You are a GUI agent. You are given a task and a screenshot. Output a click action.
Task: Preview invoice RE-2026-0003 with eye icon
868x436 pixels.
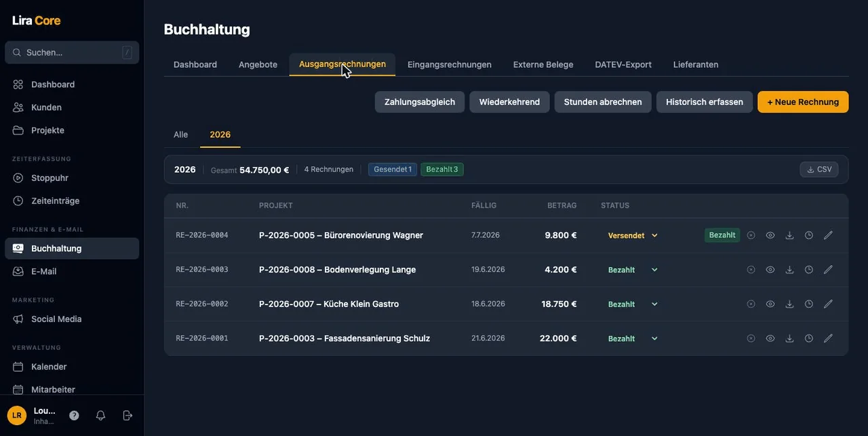tap(770, 269)
